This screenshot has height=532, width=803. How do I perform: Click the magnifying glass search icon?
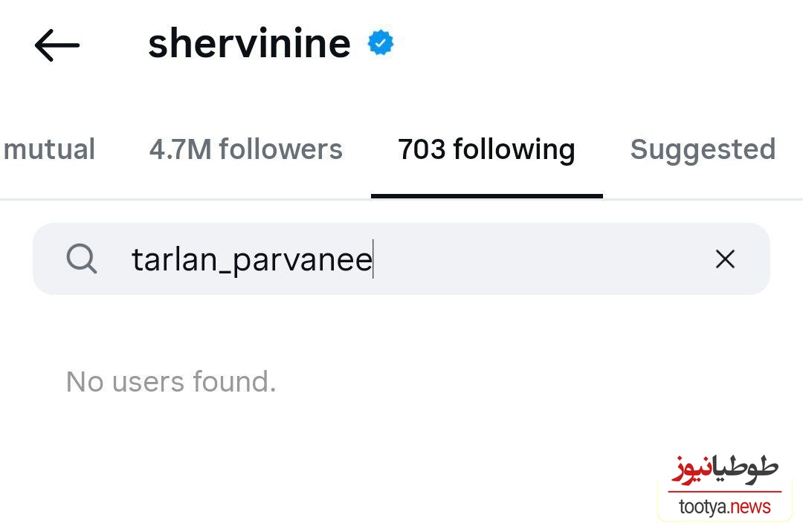[82, 259]
